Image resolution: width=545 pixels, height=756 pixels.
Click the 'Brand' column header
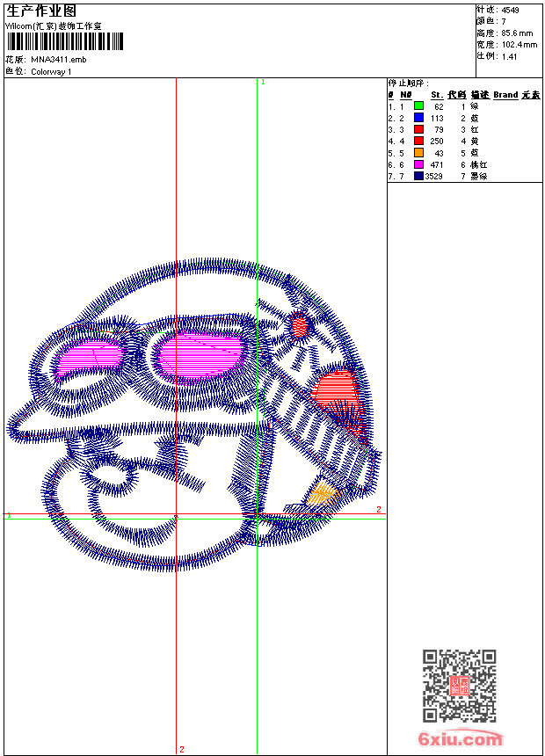[505, 95]
